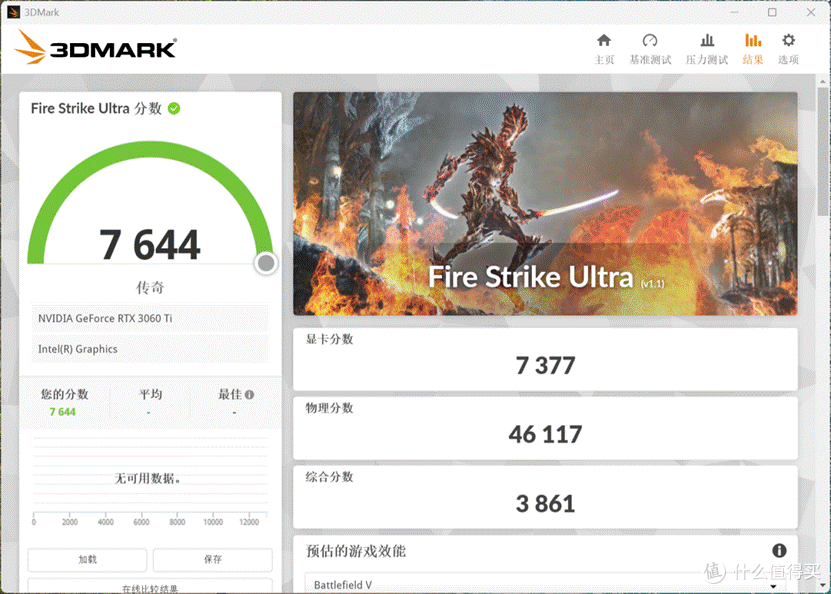Viewport: 831px width, 594px height.
Task: Open Benchmarks (基准测试) gauge icon
Action: coord(650,41)
